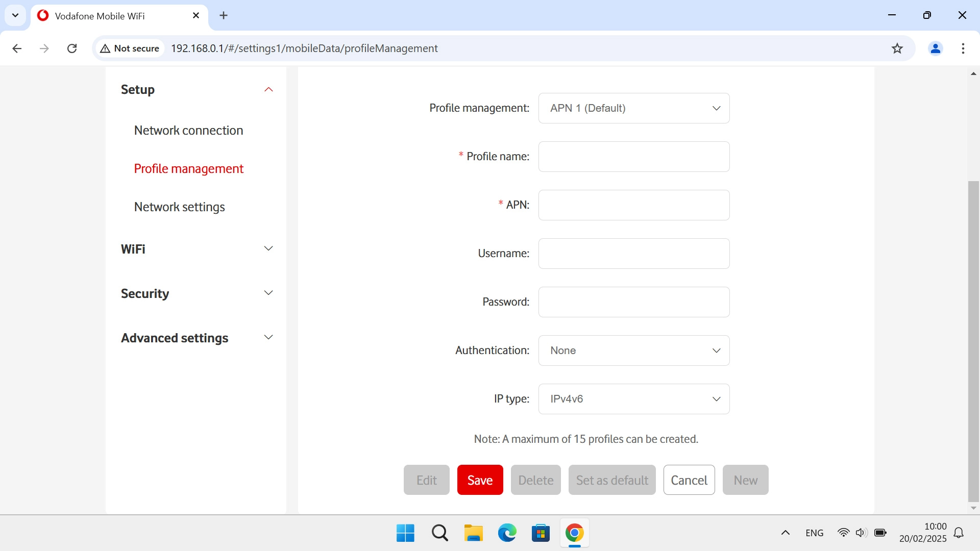
Task: Expand the WiFi sidebar section
Action: coord(268,249)
